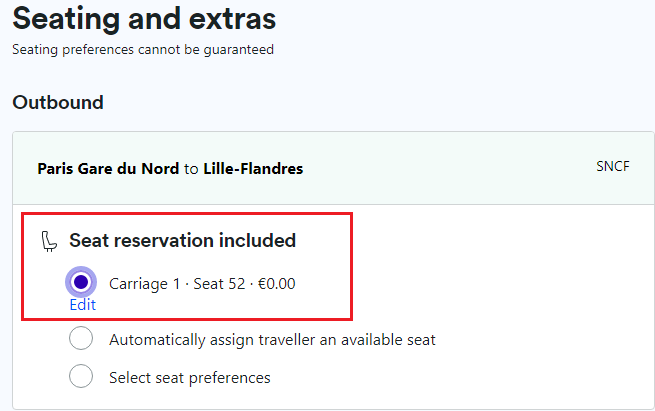Click the 'Automatically assign traveller an available seat' label
655x411 pixels.
click(x=272, y=340)
